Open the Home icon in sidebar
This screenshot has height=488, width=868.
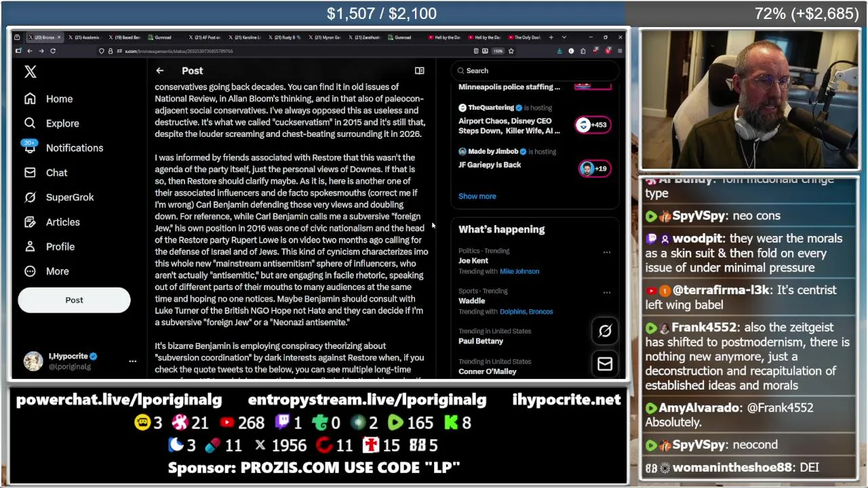pyautogui.click(x=30, y=99)
